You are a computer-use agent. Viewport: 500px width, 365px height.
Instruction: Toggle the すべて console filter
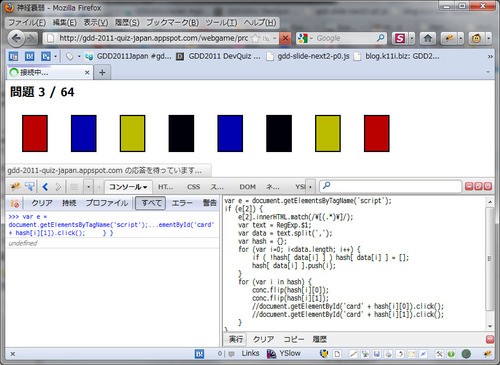[x=151, y=203]
